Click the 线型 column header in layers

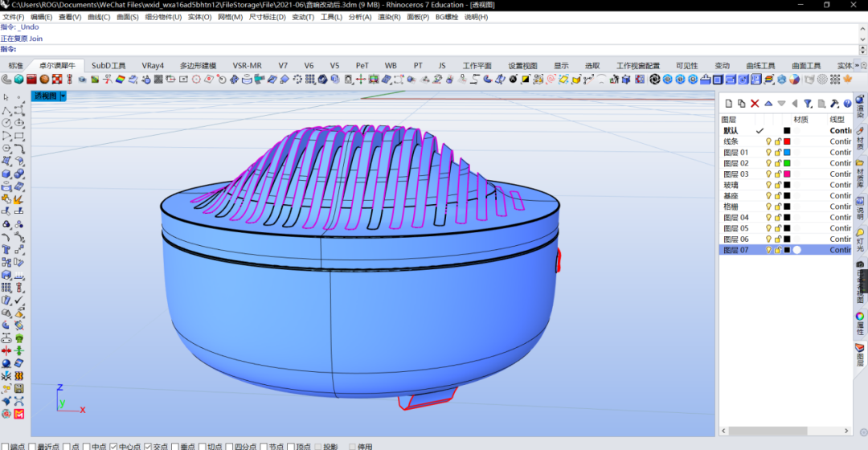tap(837, 120)
